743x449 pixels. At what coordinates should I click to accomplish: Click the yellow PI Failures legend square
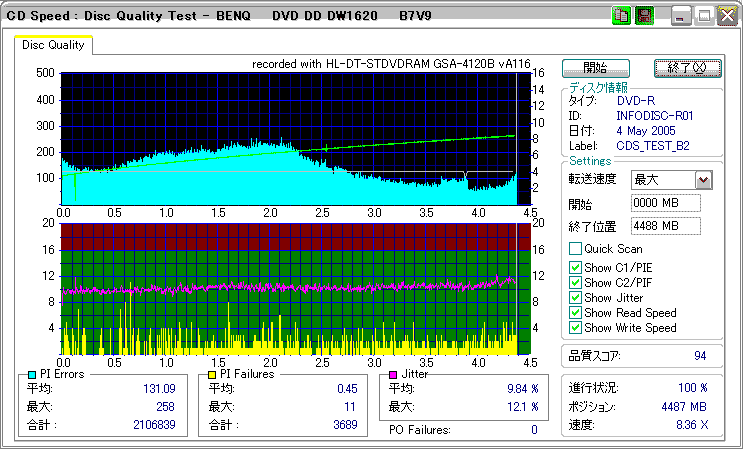tap(211, 374)
